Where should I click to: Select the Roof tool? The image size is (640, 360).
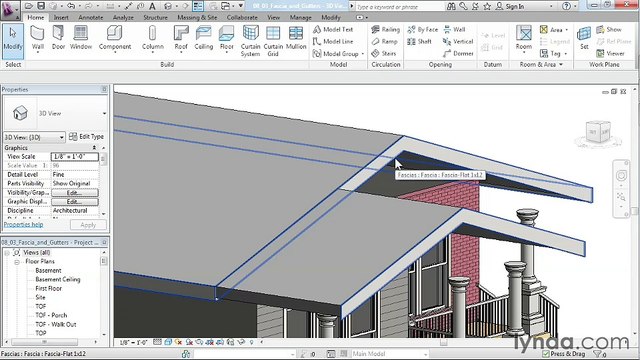pyautogui.click(x=181, y=38)
